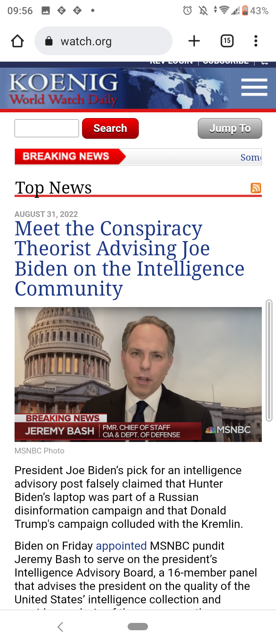Screen dimensions: 276x644
Task: Focus the site search input field
Action: click(47, 128)
